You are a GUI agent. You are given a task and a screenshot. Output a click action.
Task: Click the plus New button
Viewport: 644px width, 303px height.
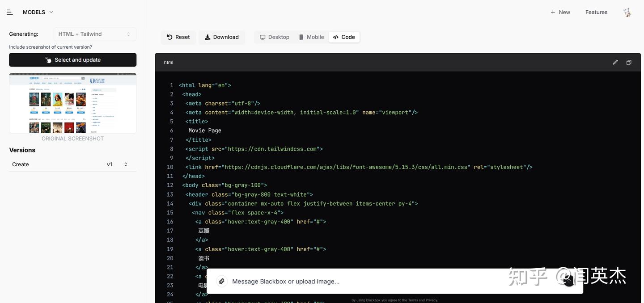(560, 12)
